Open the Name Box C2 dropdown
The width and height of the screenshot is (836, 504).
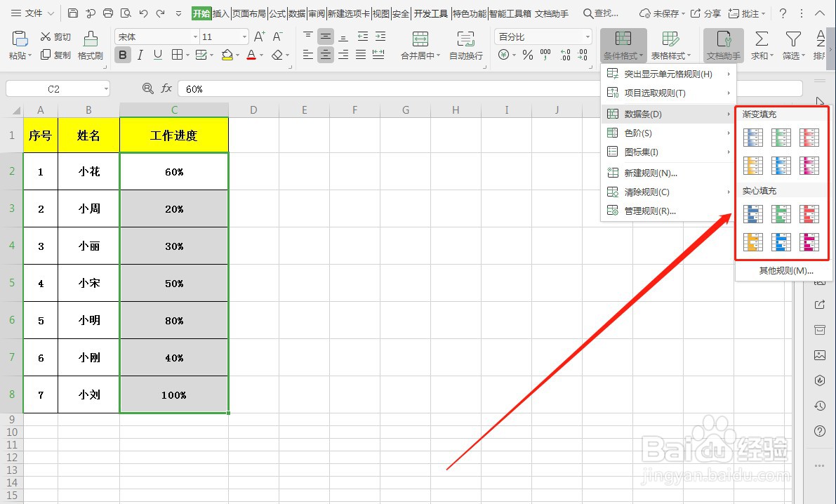(106, 88)
